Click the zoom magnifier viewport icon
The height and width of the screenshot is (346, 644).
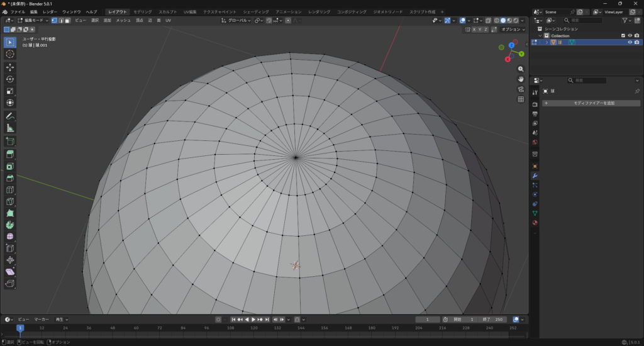521,69
